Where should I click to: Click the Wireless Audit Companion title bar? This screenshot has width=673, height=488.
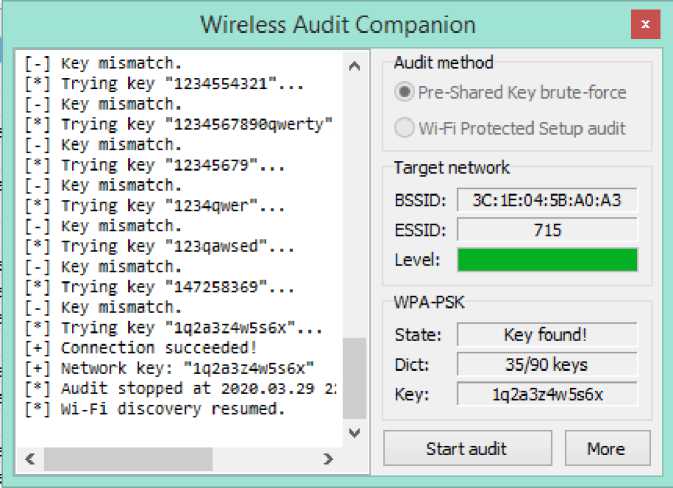click(x=337, y=24)
